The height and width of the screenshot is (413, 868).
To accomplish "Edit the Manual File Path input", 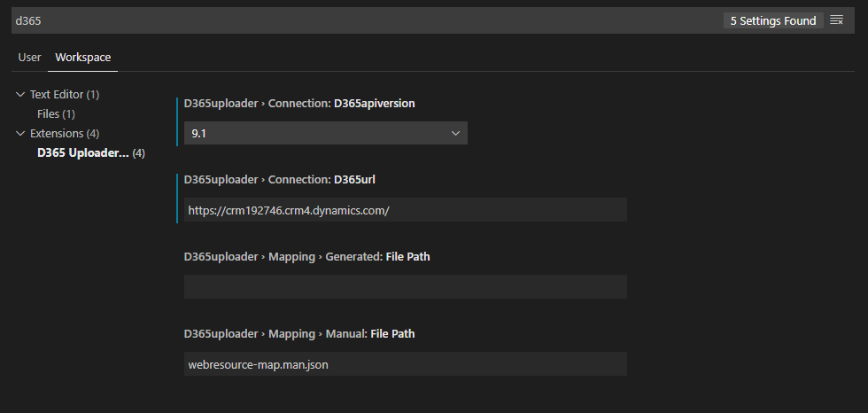I will (x=406, y=363).
